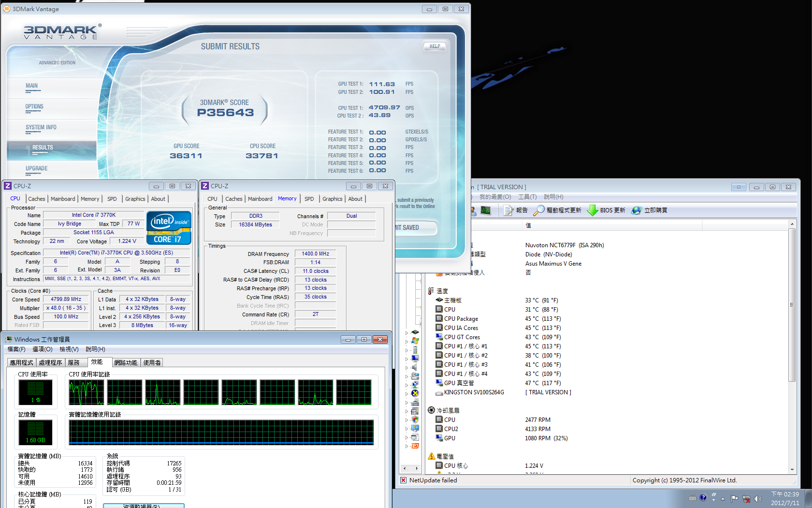The width and height of the screenshot is (812, 508).
Task: Click the taskbar clock showing 02:39
Action: (785, 499)
